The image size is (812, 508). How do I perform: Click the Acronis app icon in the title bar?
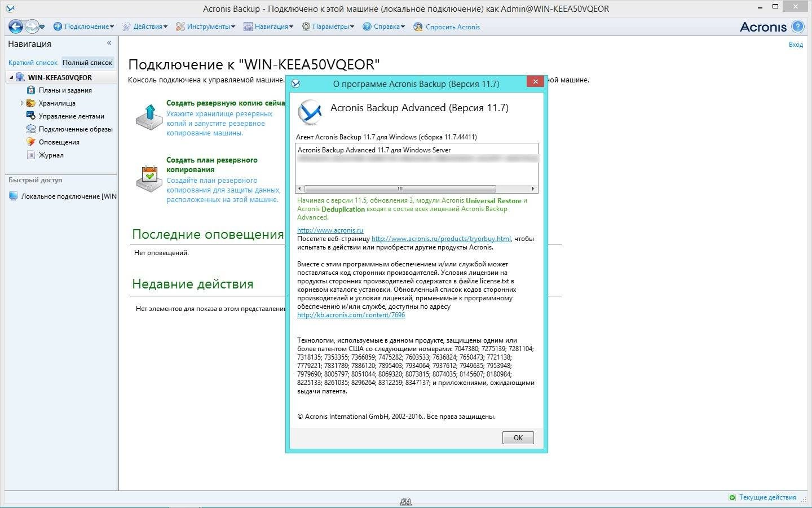[10, 8]
